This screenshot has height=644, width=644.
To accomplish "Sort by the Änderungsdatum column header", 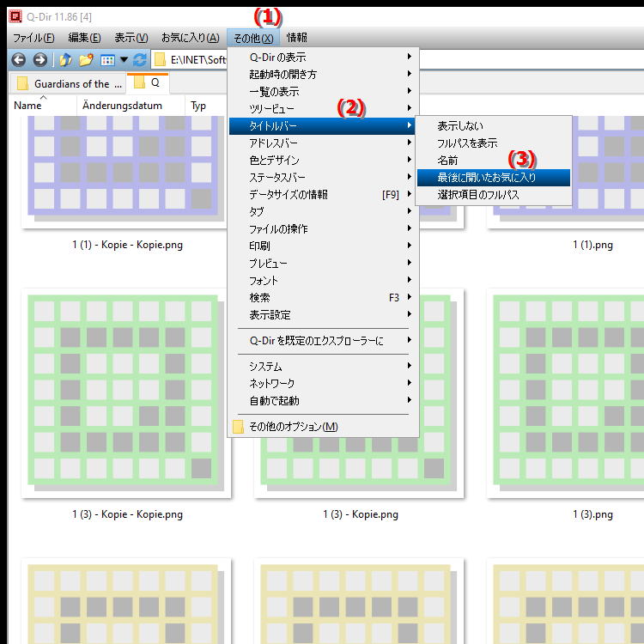I will pyautogui.click(x=131, y=106).
